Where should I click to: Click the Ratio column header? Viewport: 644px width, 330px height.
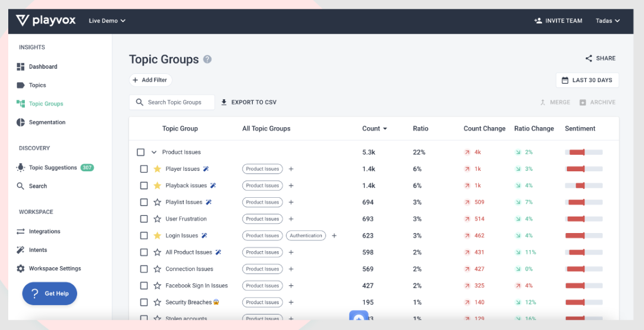click(x=420, y=128)
